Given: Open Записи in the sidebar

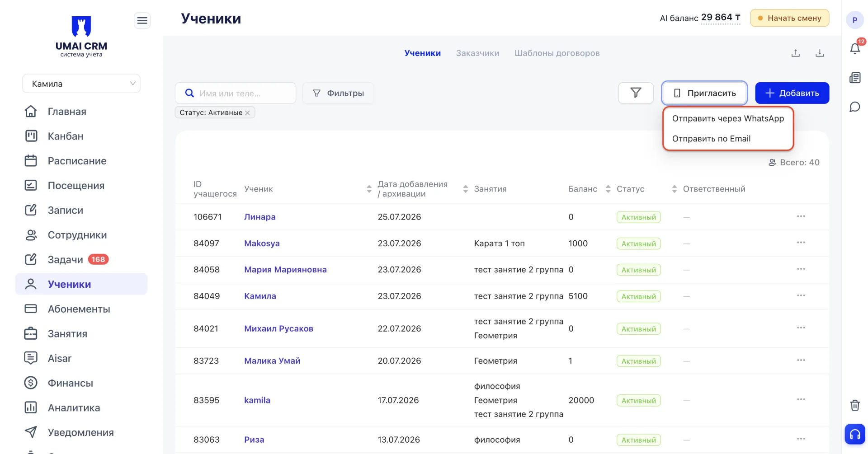Looking at the screenshot, I should coord(81,210).
